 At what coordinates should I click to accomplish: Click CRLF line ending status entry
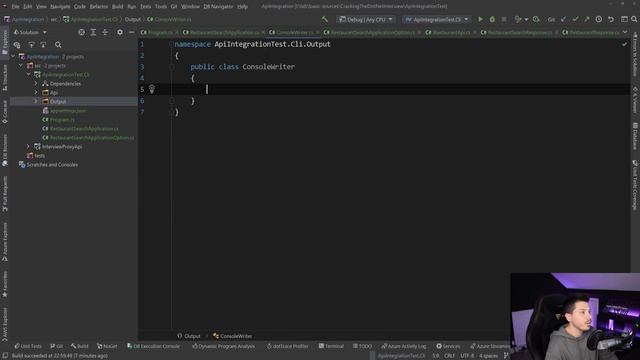(x=449, y=356)
